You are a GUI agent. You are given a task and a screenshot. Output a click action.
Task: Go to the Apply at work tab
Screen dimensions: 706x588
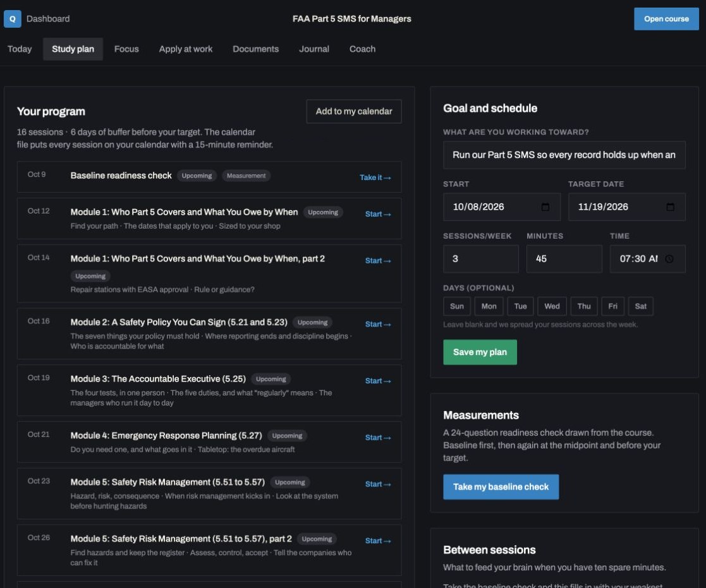click(185, 49)
